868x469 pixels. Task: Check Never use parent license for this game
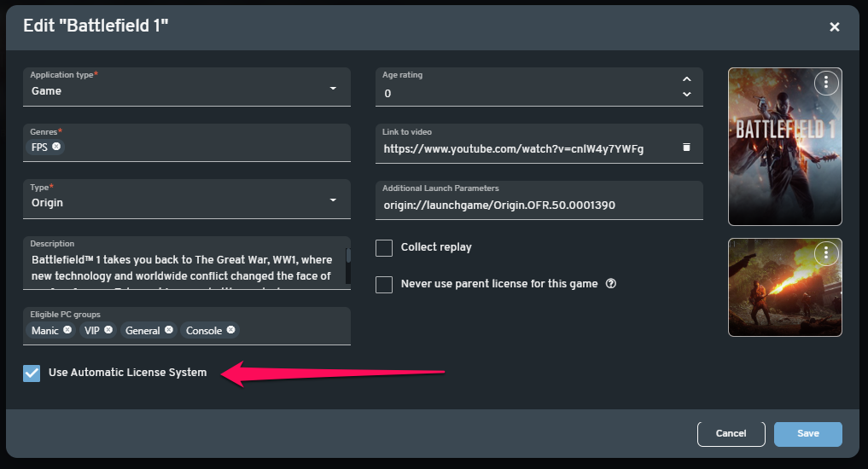[x=383, y=284]
